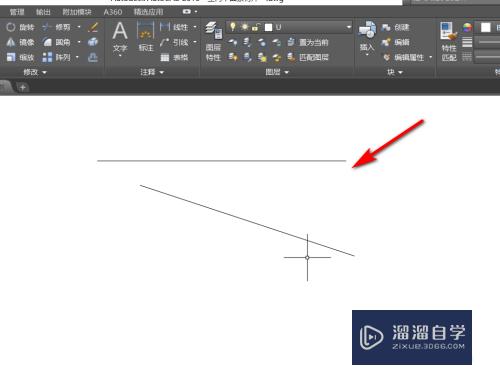500x375 pixels.
Task: Click the Explode icon in Modify panel
Action: 93,42
